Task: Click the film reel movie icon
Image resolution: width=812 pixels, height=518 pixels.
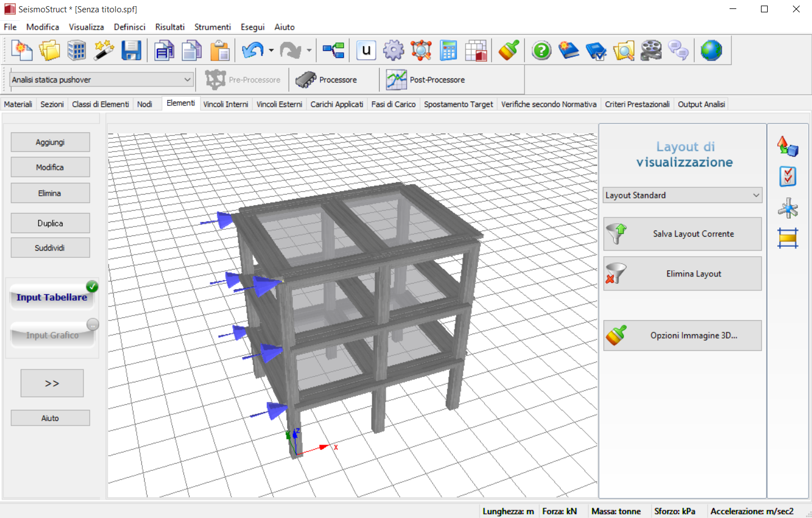Action: tap(651, 50)
